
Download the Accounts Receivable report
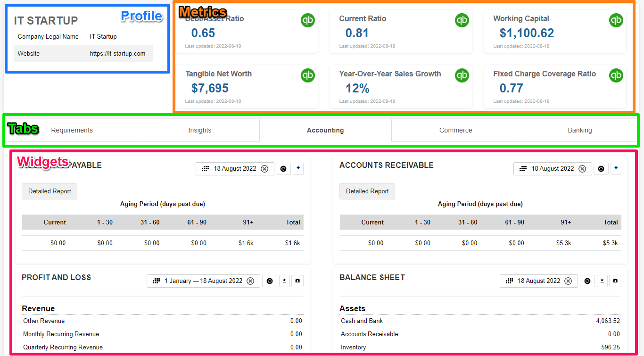pyautogui.click(x=616, y=169)
